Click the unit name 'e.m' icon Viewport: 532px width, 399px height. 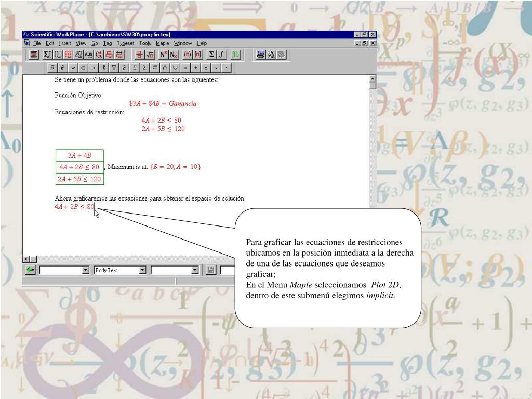coord(88,54)
